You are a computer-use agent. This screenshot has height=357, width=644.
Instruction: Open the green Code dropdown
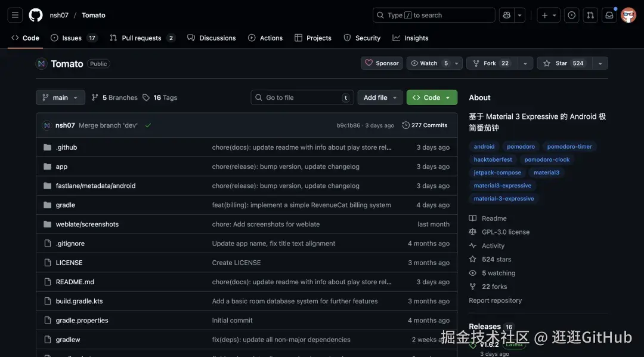(432, 97)
